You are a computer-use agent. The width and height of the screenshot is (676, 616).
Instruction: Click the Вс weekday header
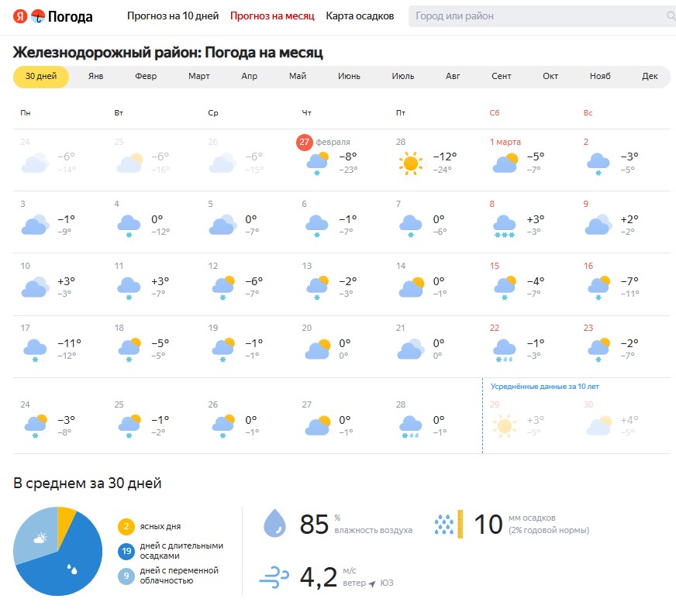point(588,113)
